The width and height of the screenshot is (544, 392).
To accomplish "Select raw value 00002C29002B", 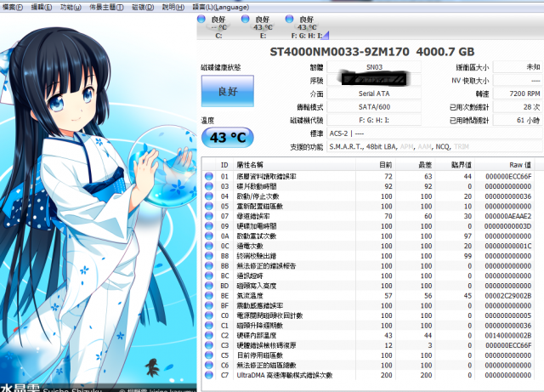I will tap(508, 296).
